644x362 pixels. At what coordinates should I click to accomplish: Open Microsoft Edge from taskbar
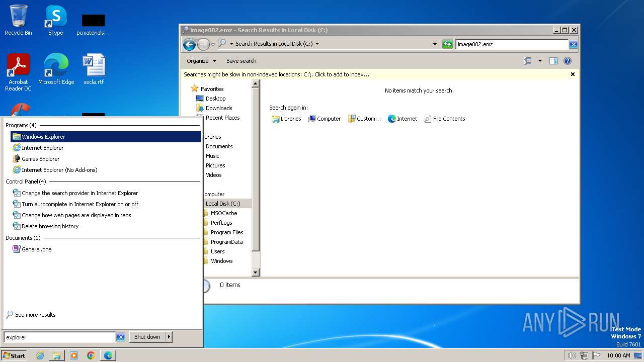pos(108,355)
